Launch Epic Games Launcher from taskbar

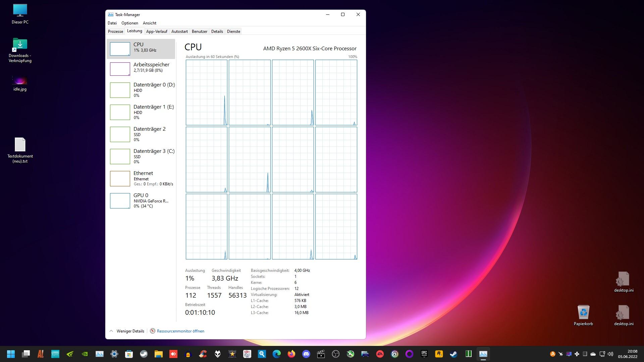click(x=424, y=354)
